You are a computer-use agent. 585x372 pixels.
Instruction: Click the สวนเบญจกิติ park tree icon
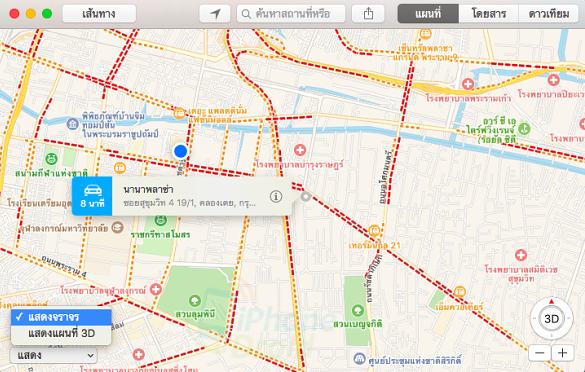357,310
